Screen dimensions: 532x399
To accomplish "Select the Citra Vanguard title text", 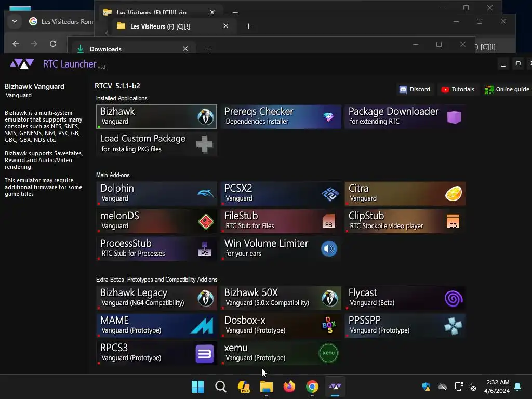I will tap(358, 188).
